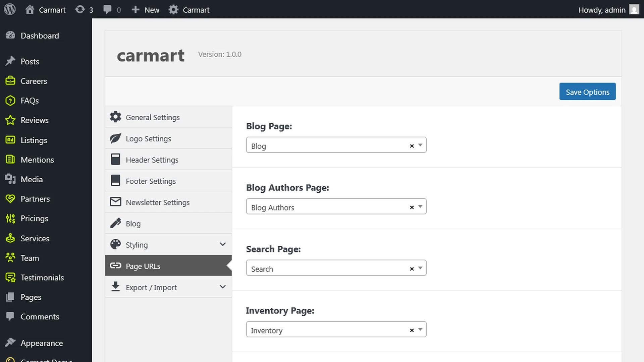Screen dimensions: 644x362
Task: Click the Blog Page select field
Action: (336, 145)
